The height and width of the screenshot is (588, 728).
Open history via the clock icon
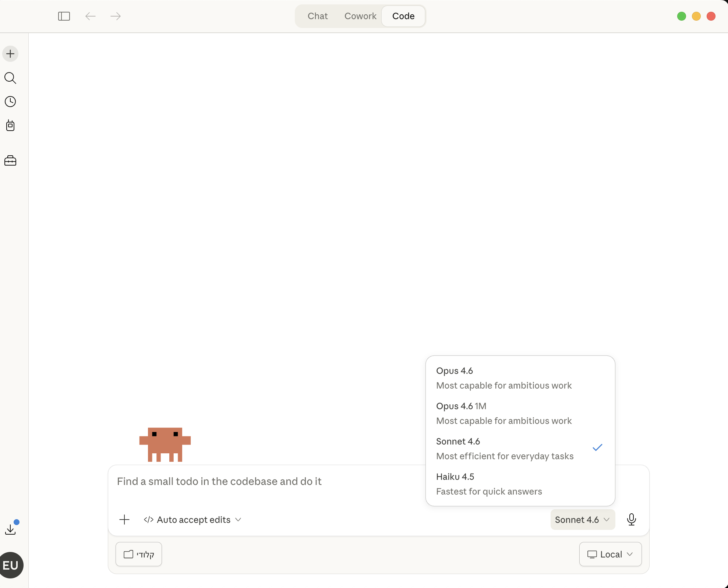(x=10, y=102)
